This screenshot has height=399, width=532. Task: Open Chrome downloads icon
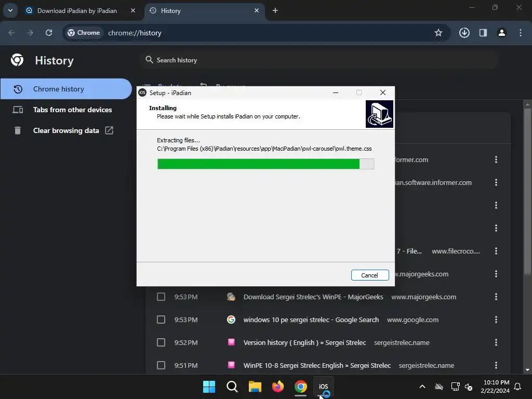(464, 33)
